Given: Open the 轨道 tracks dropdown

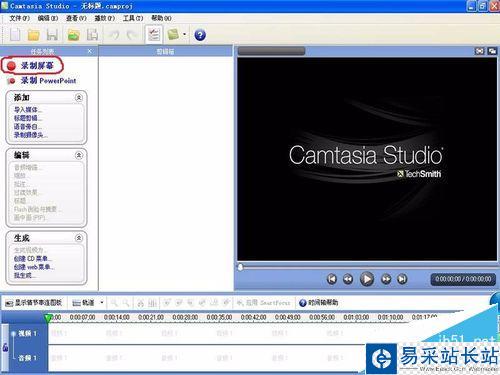Looking at the screenshot, I should [x=88, y=303].
